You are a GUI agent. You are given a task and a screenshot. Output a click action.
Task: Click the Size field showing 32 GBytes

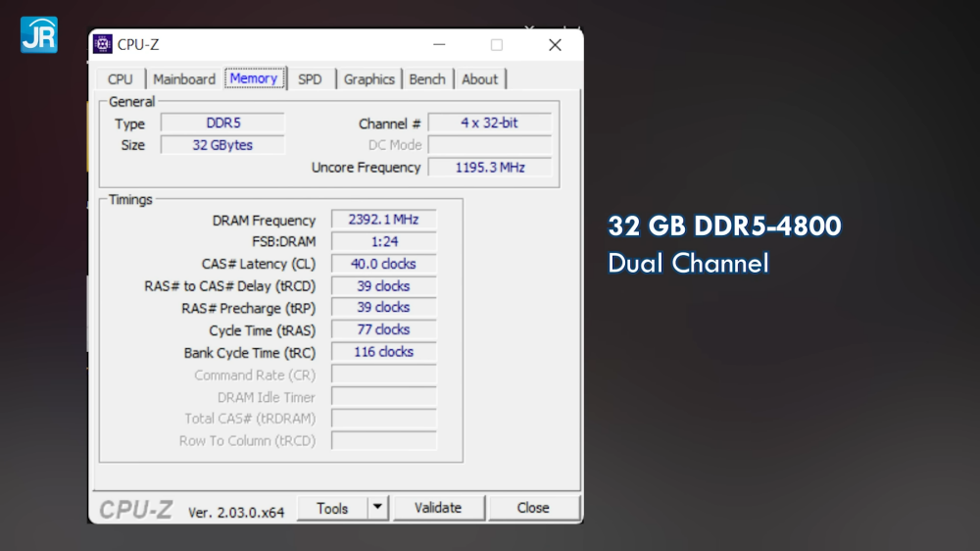222,145
